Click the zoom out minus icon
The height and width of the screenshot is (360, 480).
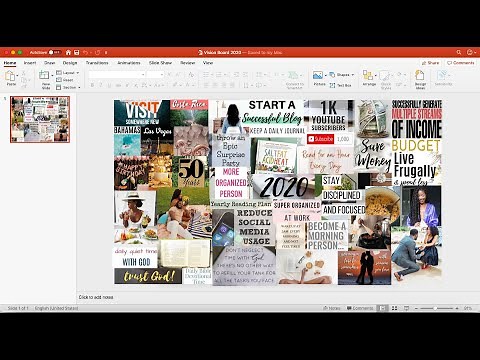coord(416,308)
